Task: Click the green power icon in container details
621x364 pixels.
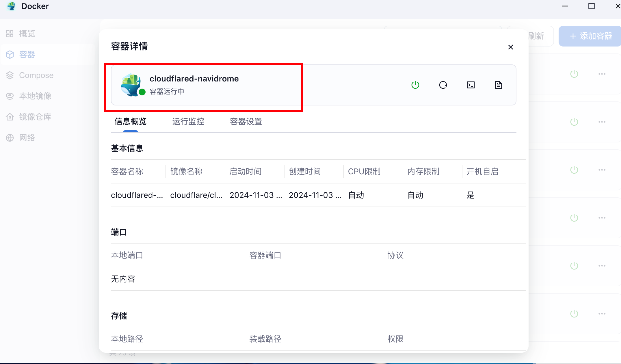Action: tap(415, 85)
